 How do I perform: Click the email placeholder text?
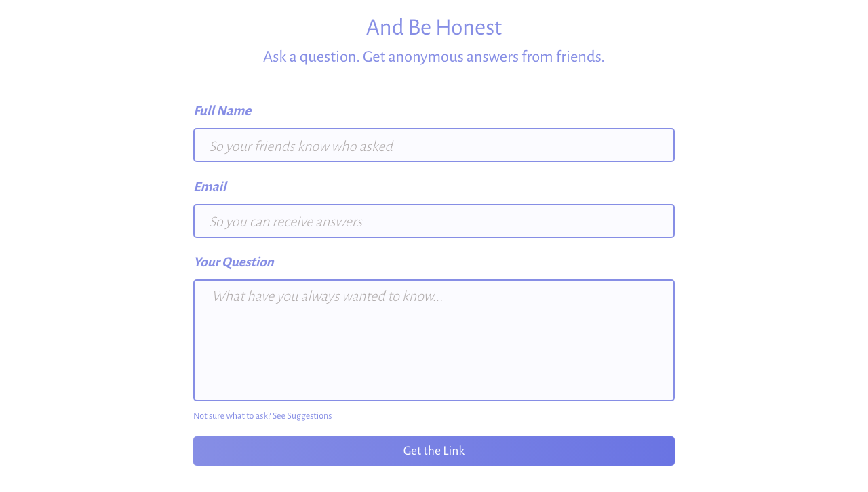click(x=286, y=221)
